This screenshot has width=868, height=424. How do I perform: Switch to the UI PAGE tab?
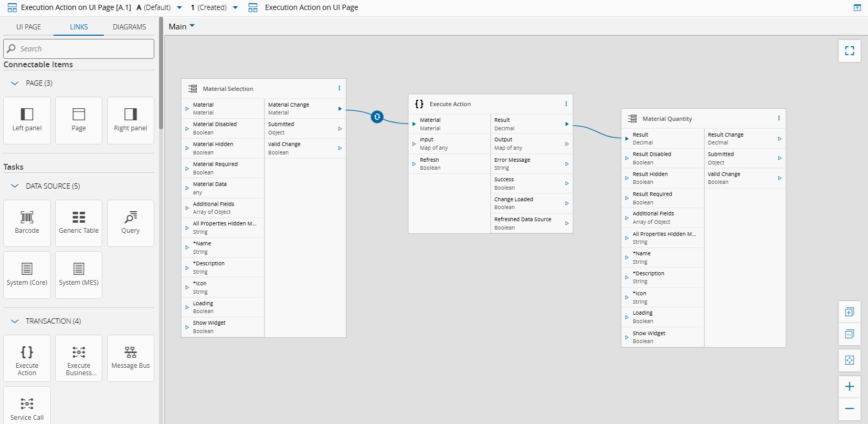point(28,27)
